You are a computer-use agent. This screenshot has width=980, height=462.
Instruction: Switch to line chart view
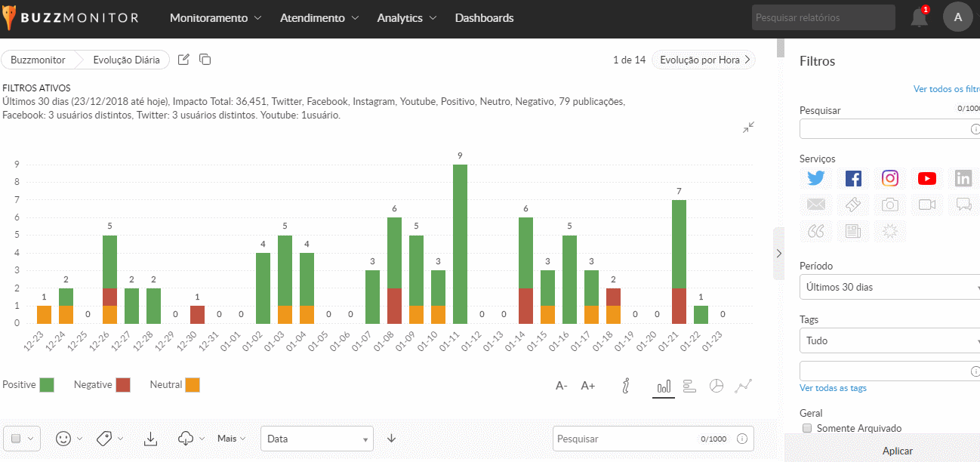coord(744,386)
